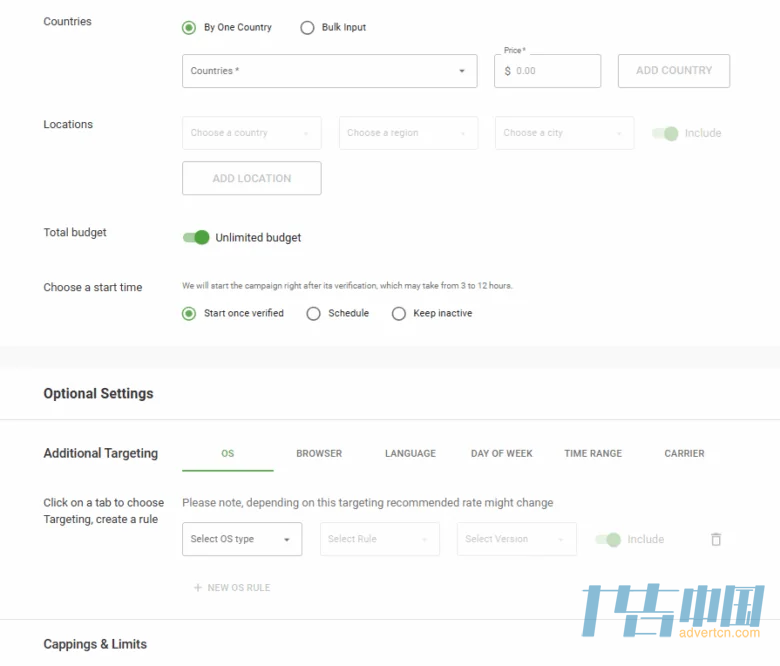Image resolution: width=780 pixels, height=666 pixels.
Task: Expand the Choose a country dropdown
Action: pyautogui.click(x=252, y=133)
